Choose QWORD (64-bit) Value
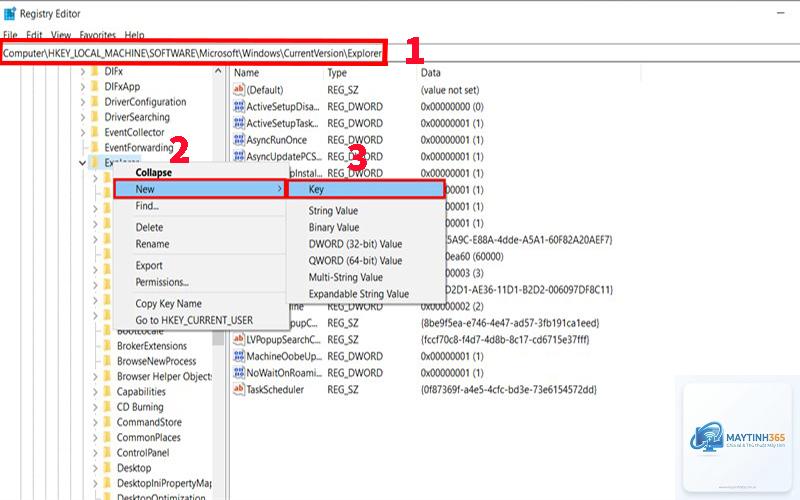Viewport: 800px width, 500px height. coord(366,261)
